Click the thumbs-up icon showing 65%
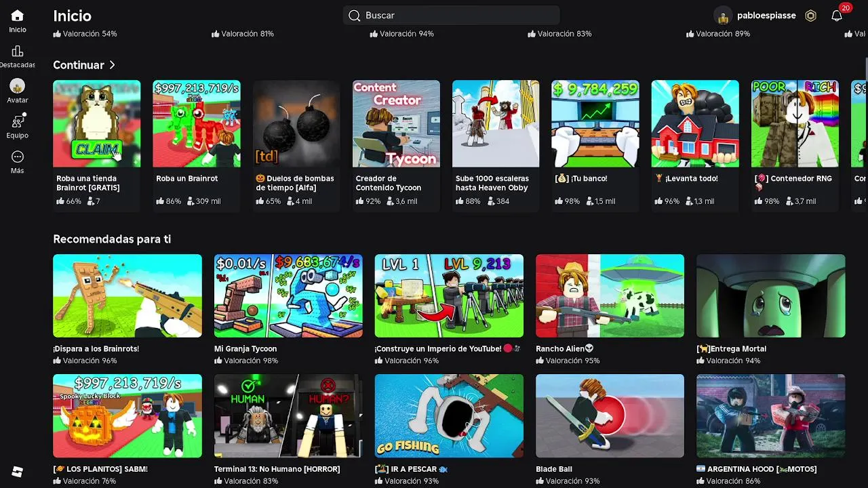This screenshot has height=488, width=868. coord(260,201)
